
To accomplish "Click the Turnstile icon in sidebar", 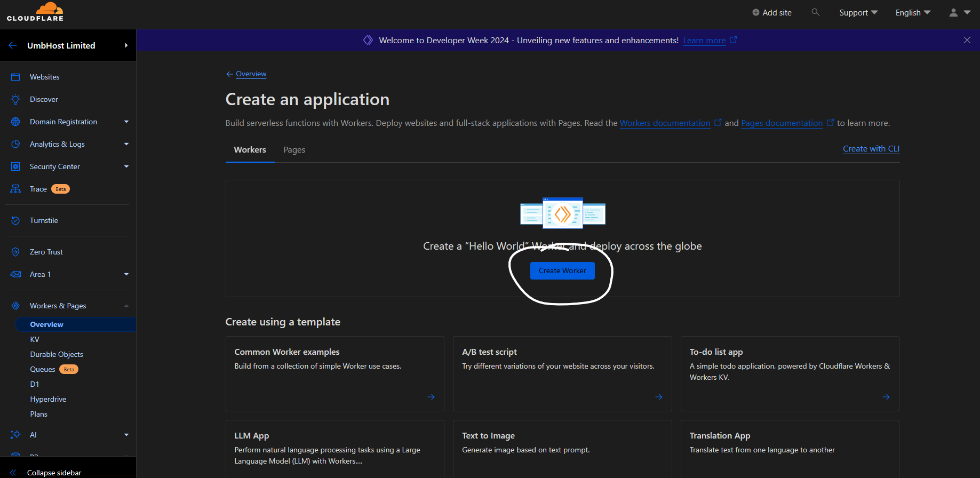I will coord(15,220).
